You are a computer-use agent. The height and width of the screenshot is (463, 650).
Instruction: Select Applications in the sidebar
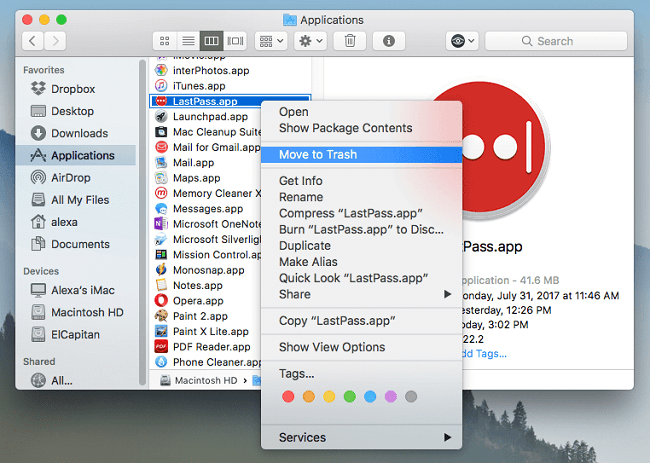pos(75,155)
